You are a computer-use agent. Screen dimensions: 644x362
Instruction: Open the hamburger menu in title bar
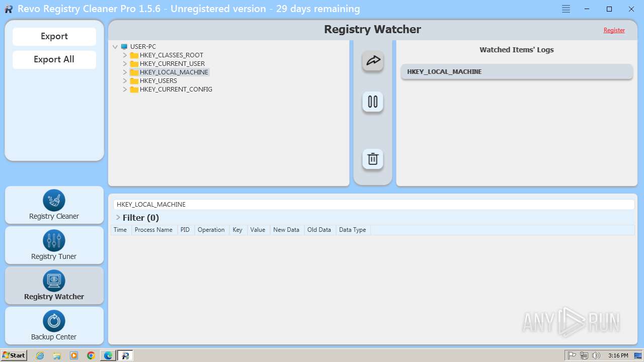pyautogui.click(x=566, y=9)
